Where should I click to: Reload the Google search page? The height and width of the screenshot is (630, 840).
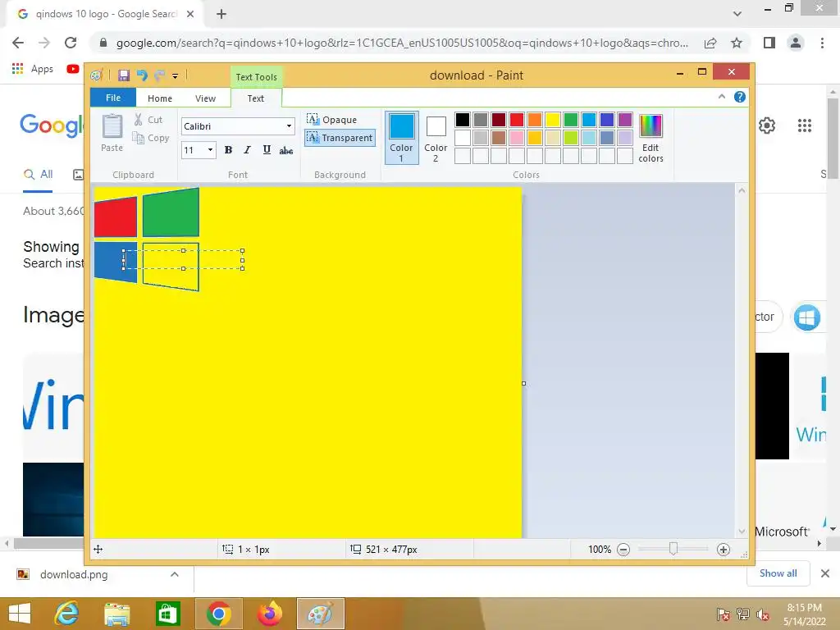71,43
